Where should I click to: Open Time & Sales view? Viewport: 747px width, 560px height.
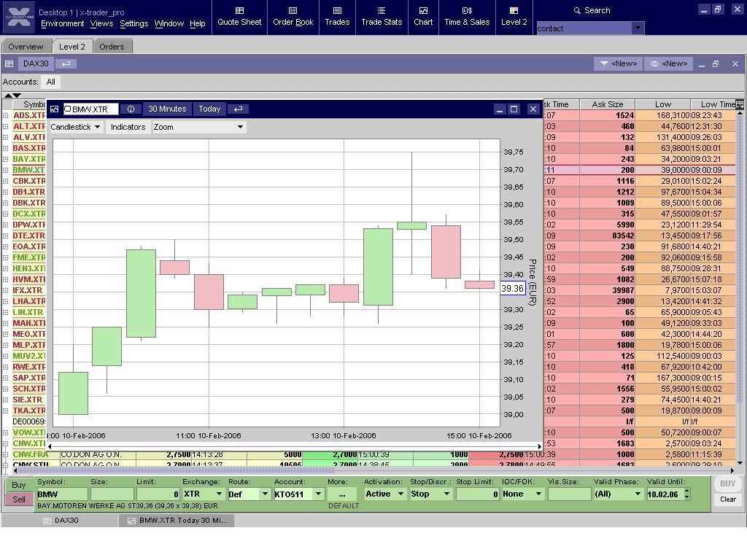pyautogui.click(x=467, y=17)
